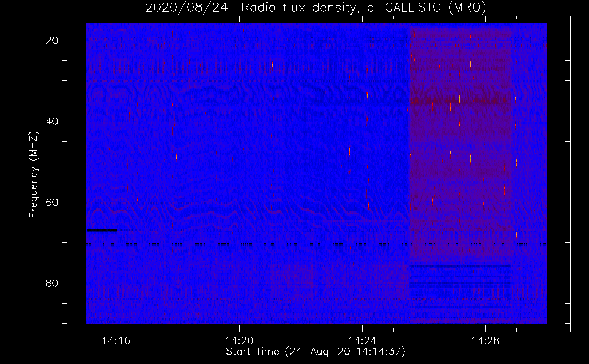Click the 14:28 time axis label
This screenshot has height=364, width=589.
pyautogui.click(x=485, y=341)
